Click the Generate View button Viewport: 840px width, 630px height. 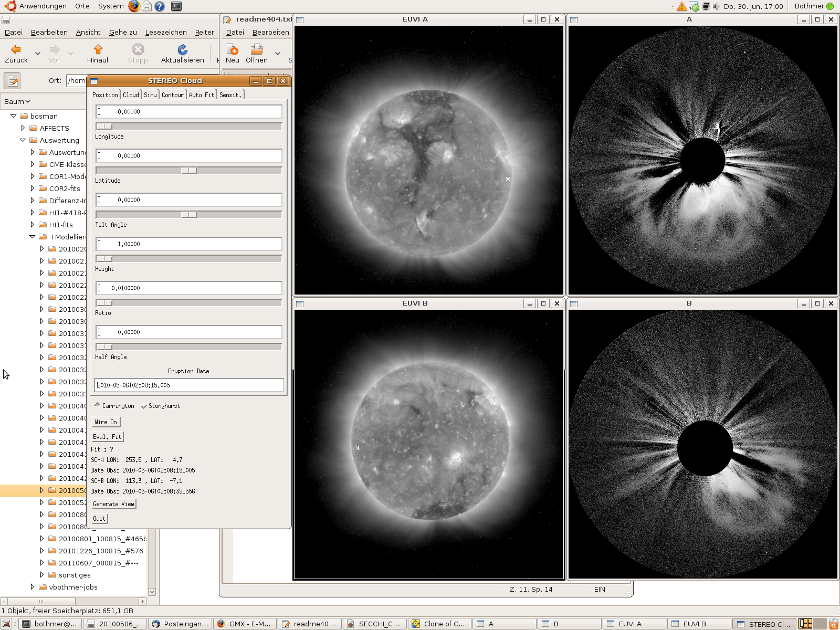(114, 504)
